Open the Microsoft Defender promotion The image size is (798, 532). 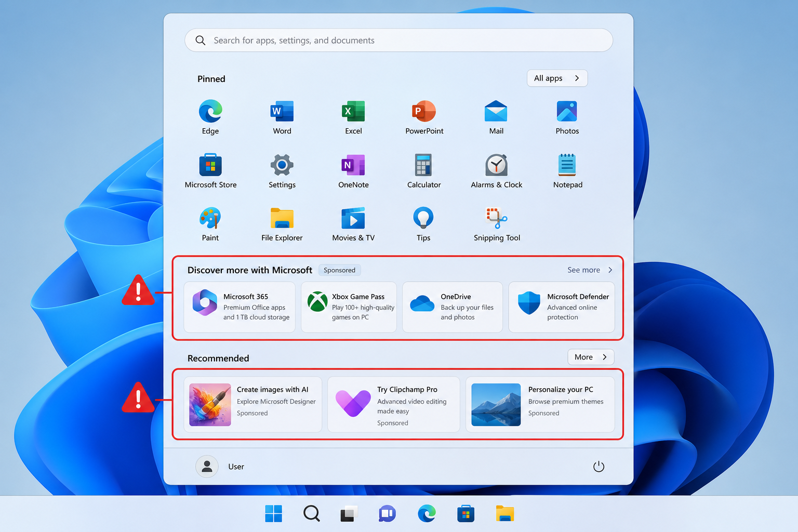click(x=562, y=307)
